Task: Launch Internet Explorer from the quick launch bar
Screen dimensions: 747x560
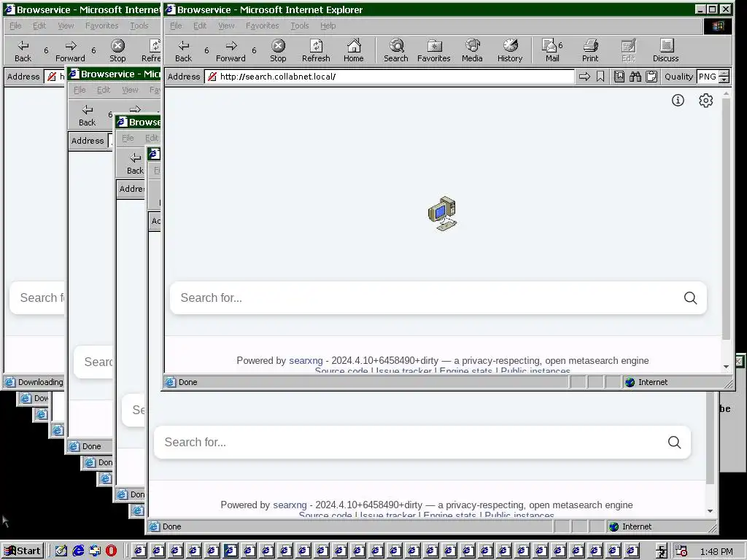Action: coord(78,551)
